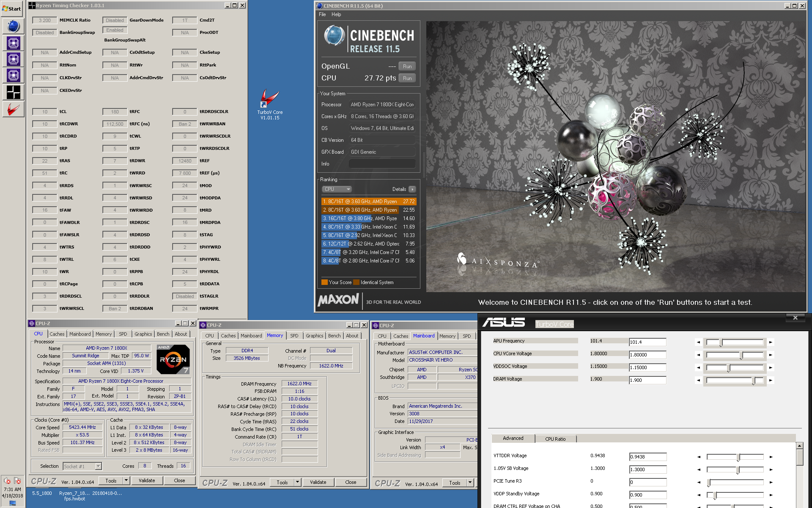Expand the Tools arrow in the CPU tab CPU-Z window

click(126, 480)
